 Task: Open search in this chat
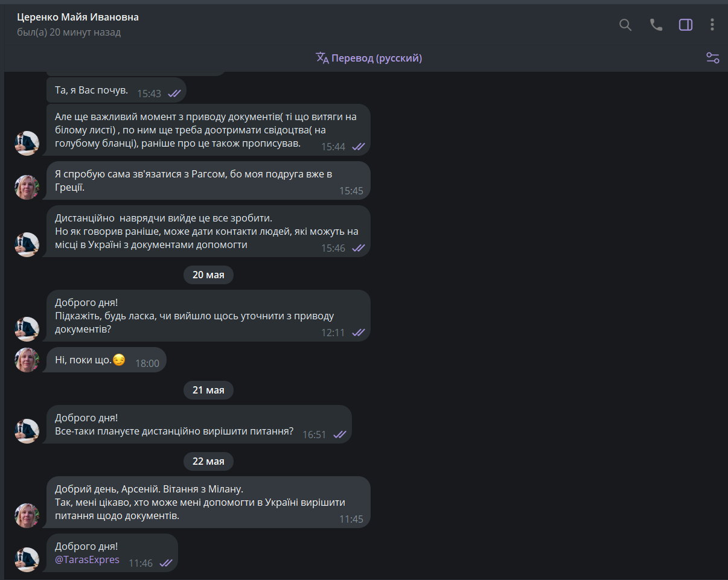(625, 25)
